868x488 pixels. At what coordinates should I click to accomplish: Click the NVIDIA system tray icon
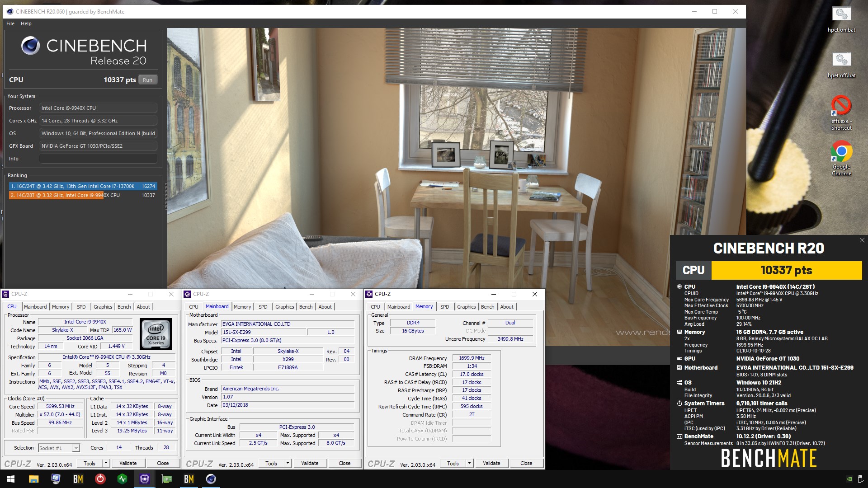pyautogui.click(x=849, y=479)
